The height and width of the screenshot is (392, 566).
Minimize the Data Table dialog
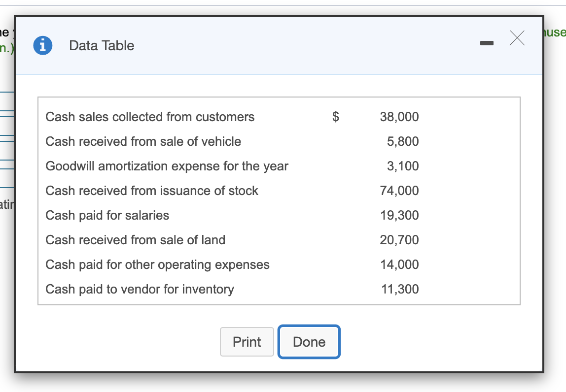click(487, 44)
